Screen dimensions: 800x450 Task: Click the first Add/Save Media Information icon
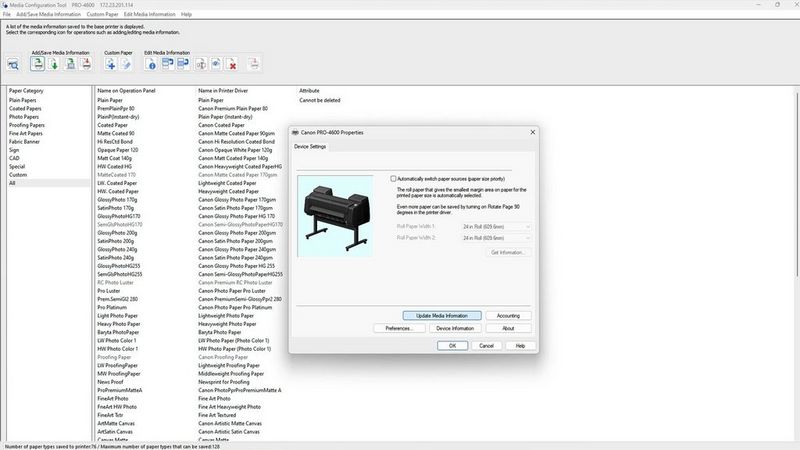tap(38, 65)
